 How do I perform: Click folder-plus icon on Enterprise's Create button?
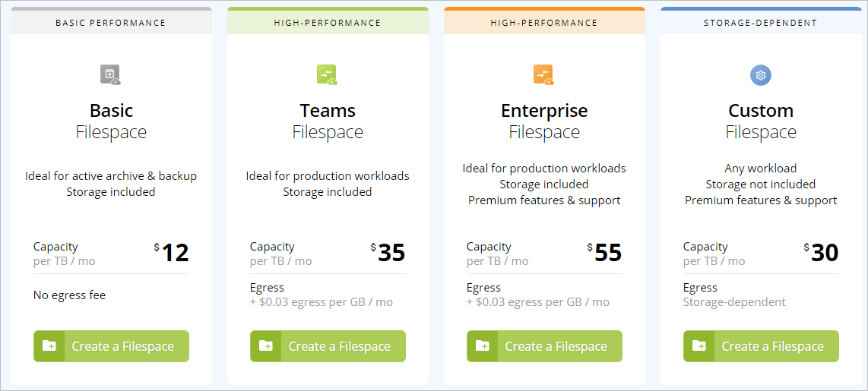[x=482, y=346]
